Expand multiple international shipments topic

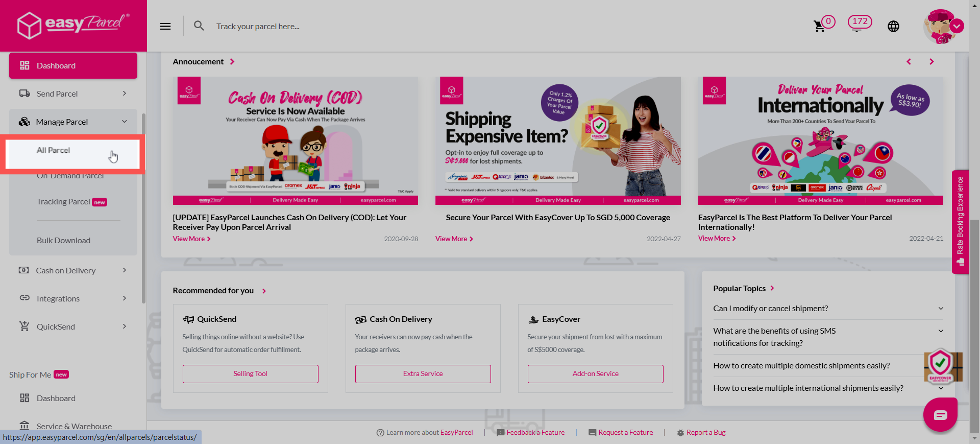tap(828, 388)
